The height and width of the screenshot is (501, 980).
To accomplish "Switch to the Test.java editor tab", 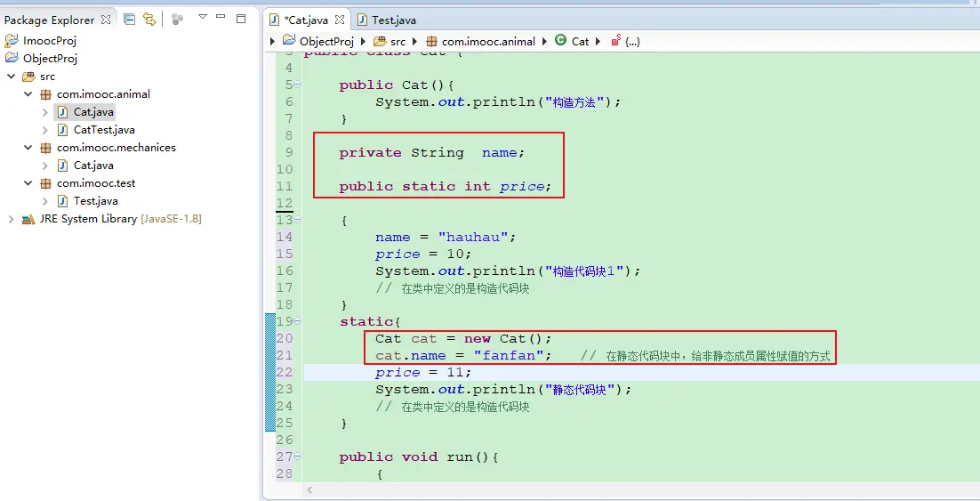I will [x=387, y=20].
